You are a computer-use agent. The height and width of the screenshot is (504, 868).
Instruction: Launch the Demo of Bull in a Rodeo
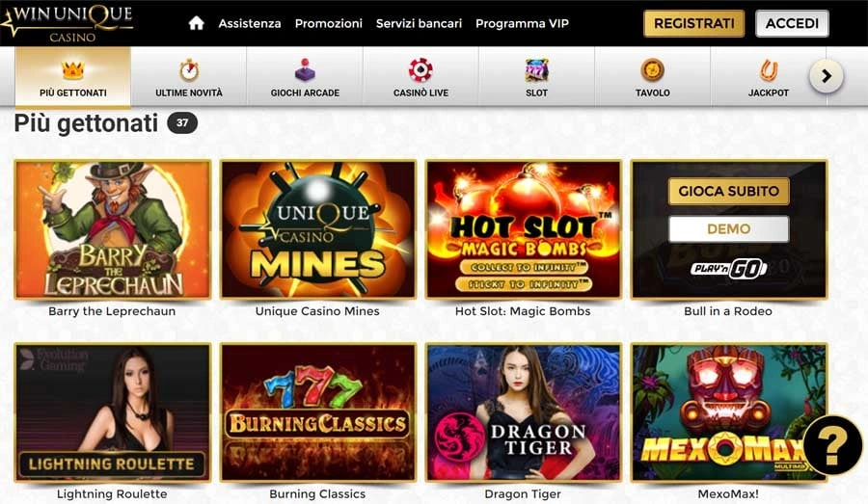click(728, 229)
